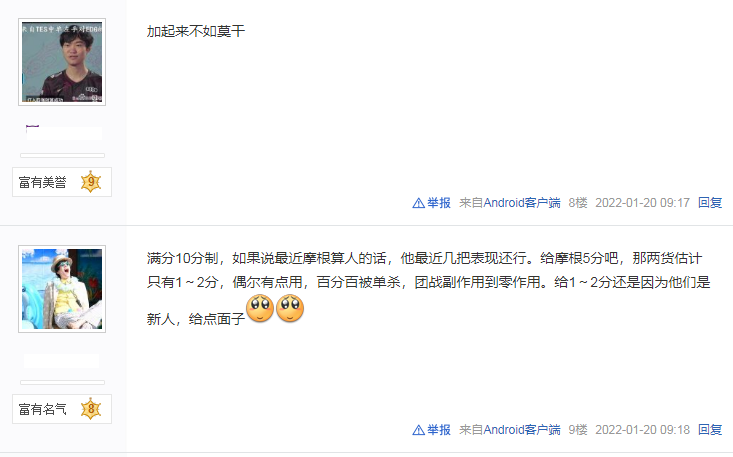Click the report warning icon on 9楼 post
733x457 pixels.
(x=418, y=430)
